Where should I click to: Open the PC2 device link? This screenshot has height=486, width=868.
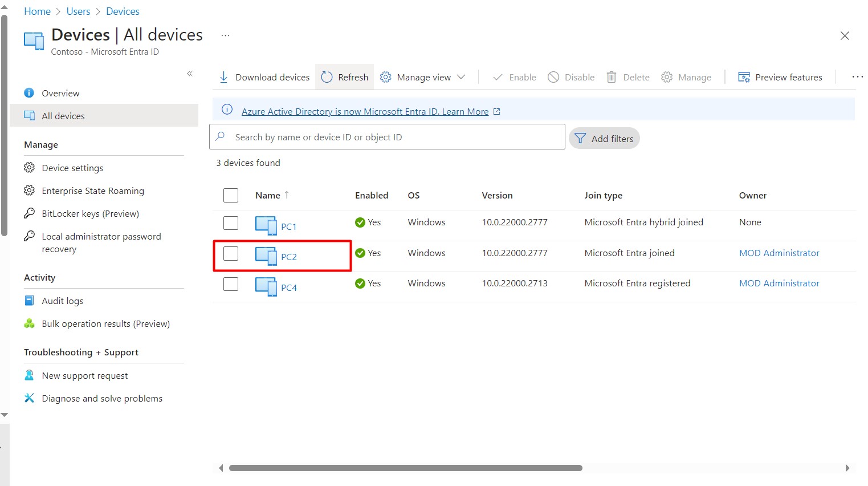289,257
